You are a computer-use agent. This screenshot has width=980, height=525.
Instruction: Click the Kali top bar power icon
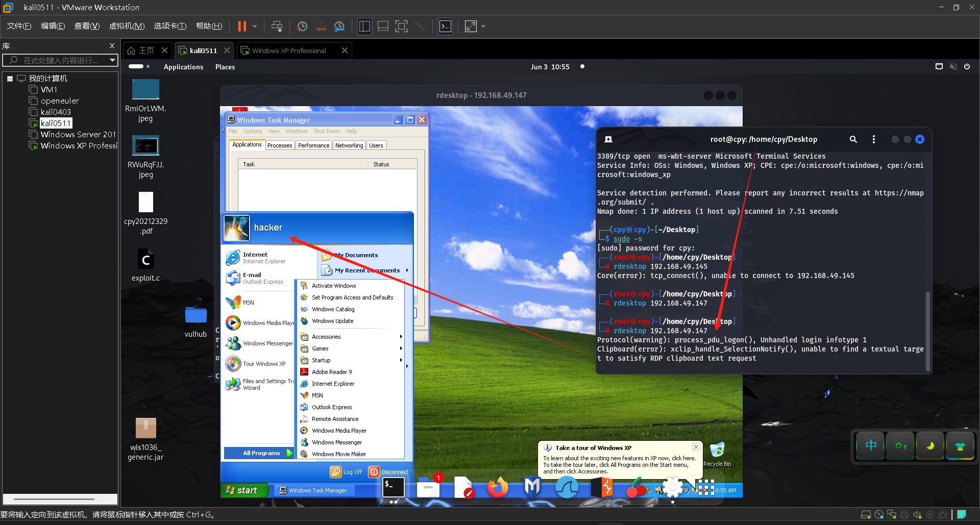coord(967,66)
